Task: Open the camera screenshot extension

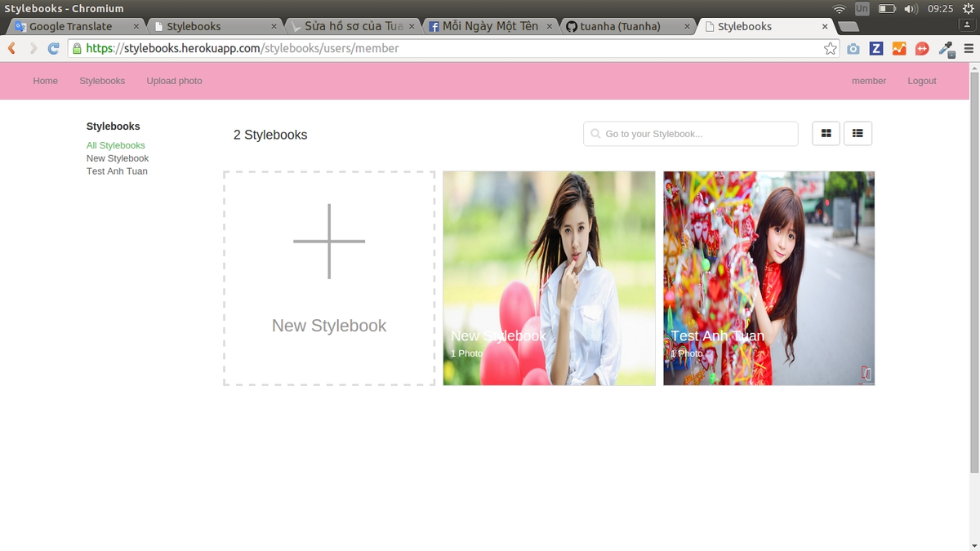Action: (x=853, y=48)
